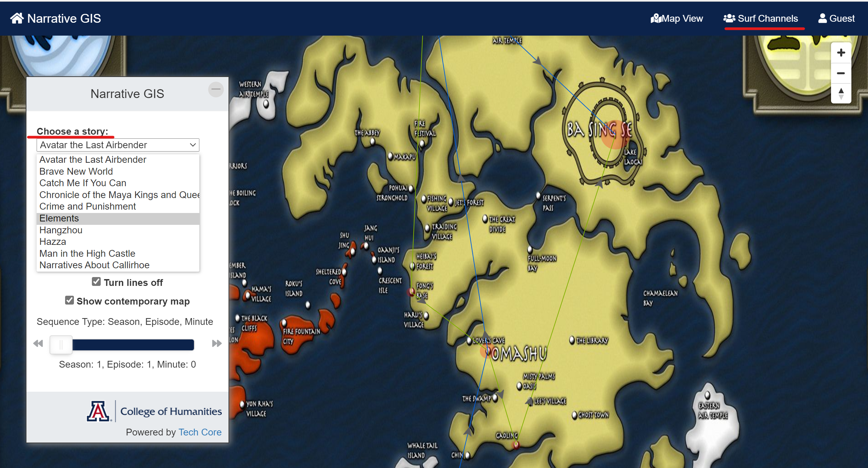868x468 pixels.
Task: Click the Fire Festival marker
Action: pyautogui.click(x=422, y=144)
